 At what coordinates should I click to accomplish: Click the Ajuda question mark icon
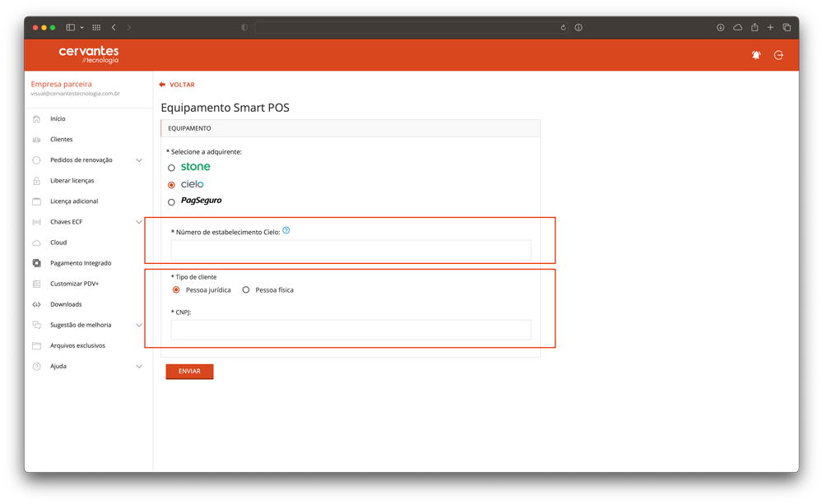click(x=37, y=367)
